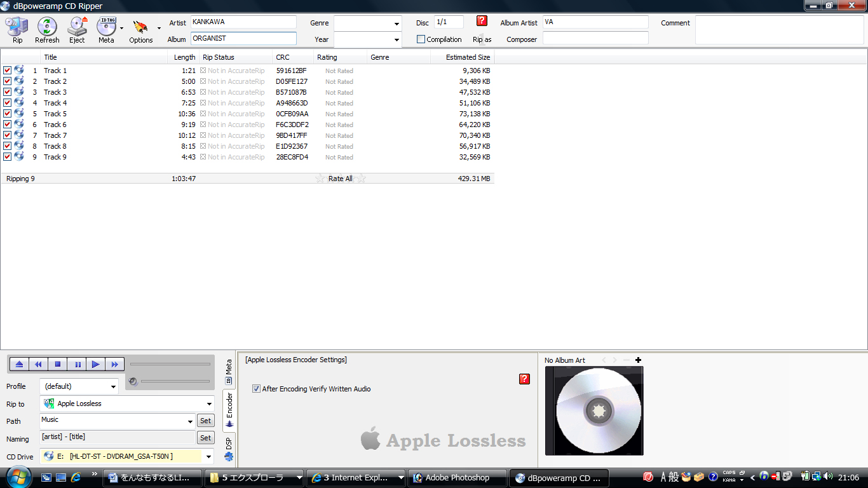
Task: Toggle the Compilation checkbox
Action: pyautogui.click(x=421, y=39)
